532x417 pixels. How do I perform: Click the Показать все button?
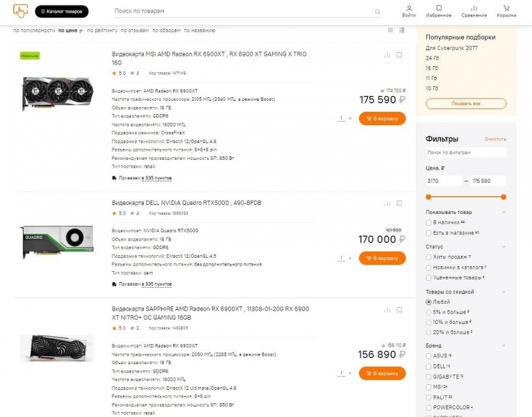466,104
